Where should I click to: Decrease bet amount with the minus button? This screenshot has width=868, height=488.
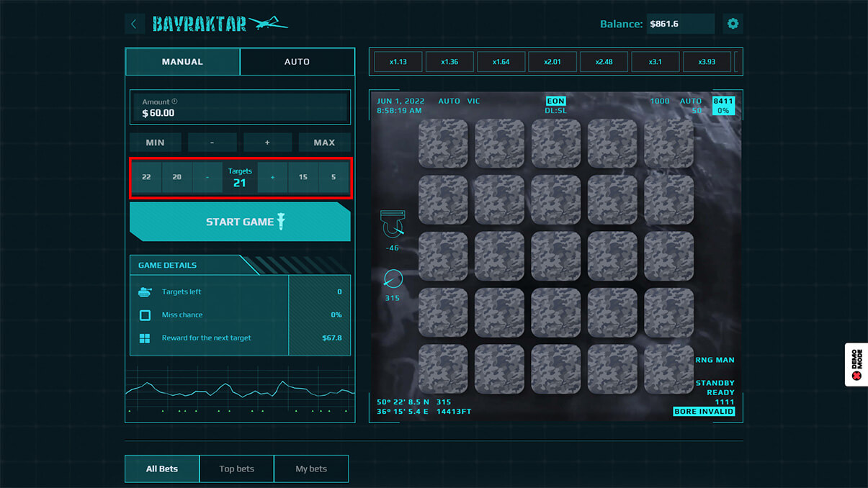pyautogui.click(x=212, y=143)
